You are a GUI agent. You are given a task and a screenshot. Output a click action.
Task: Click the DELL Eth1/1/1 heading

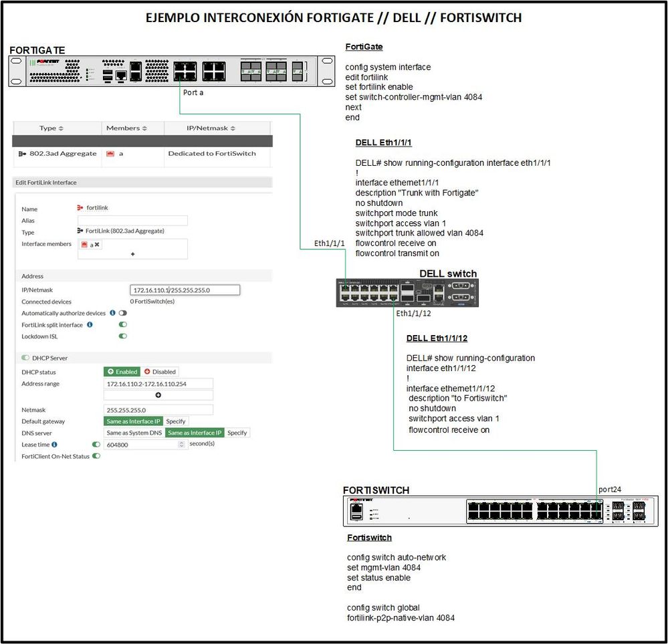[x=383, y=142]
